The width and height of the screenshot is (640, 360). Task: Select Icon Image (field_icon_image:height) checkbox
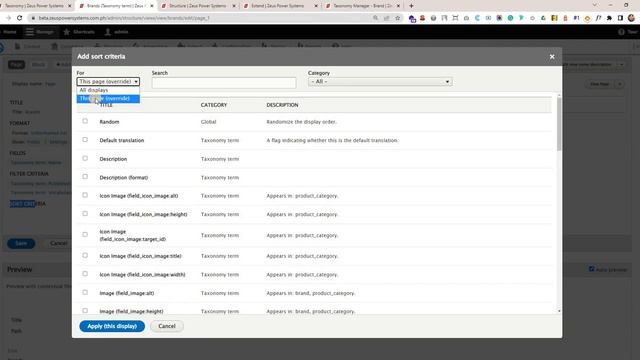tap(85, 214)
